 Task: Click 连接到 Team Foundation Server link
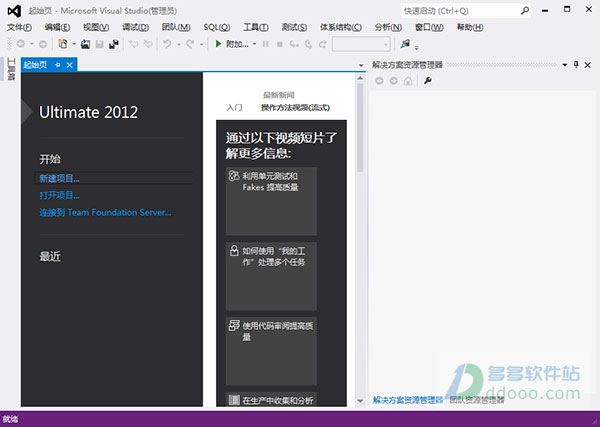tap(105, 212)
